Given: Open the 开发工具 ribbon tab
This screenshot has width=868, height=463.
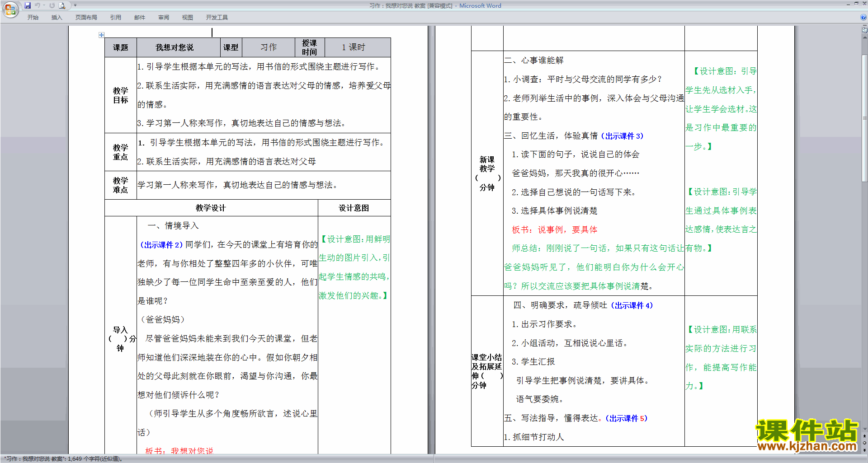Looking at the screenshot, I should [x=217, y=18].
